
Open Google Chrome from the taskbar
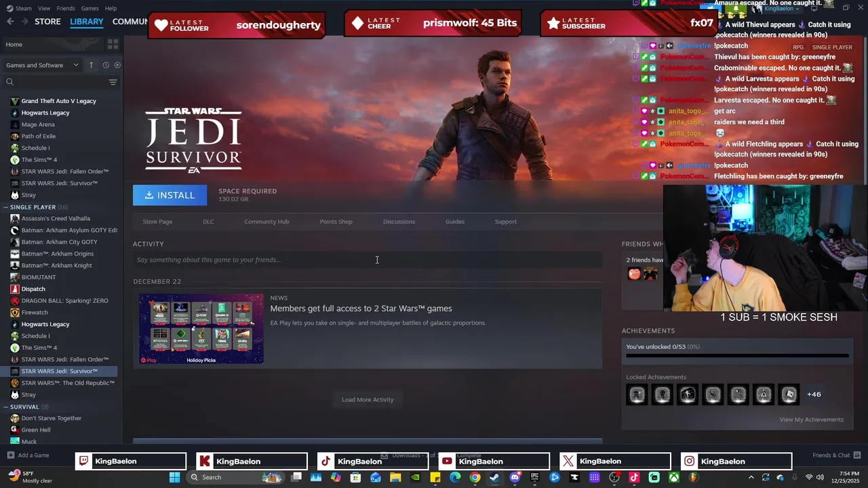tap(475, 477)
